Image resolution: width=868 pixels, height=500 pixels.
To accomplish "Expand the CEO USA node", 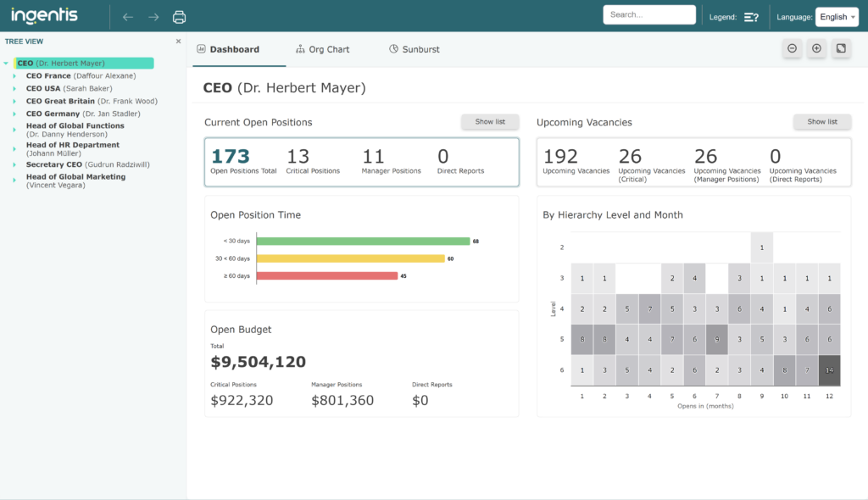I will coord(14,89).
